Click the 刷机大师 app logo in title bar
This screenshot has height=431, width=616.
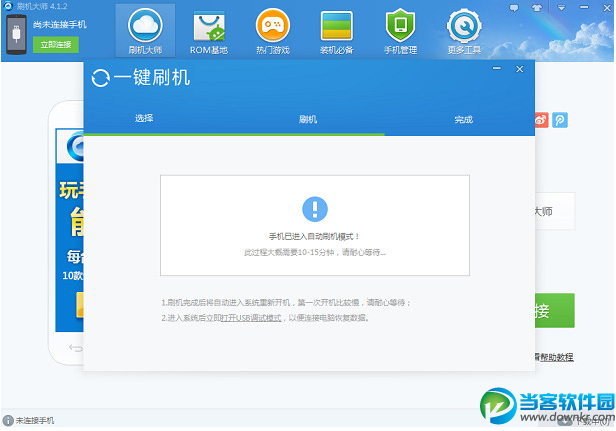pos(8,6)
